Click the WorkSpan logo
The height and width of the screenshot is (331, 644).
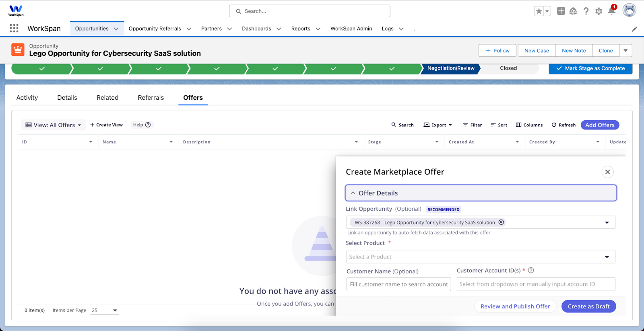coord(16,10)
